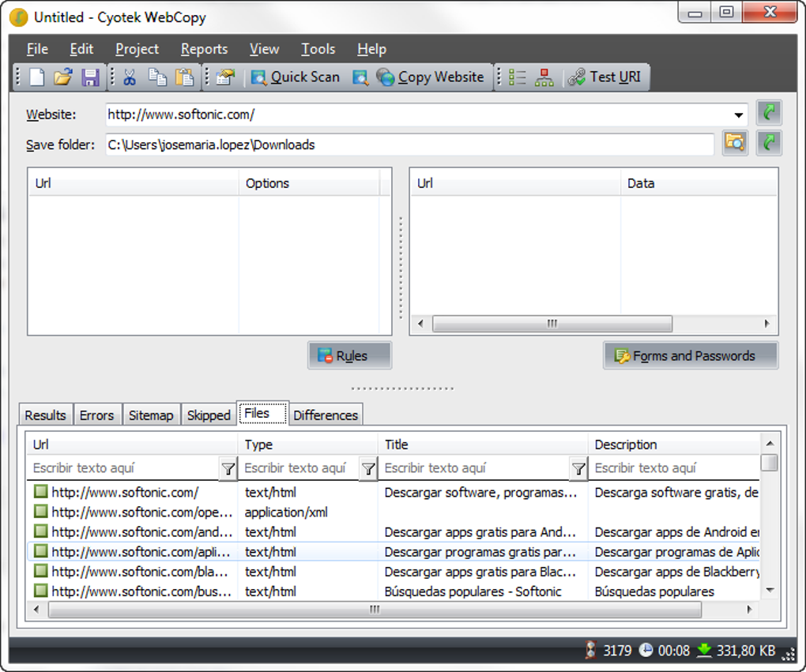Open the Edit menu
This screenshot has width=806, height=672.
pyautogui.click(x=81, y=49)
